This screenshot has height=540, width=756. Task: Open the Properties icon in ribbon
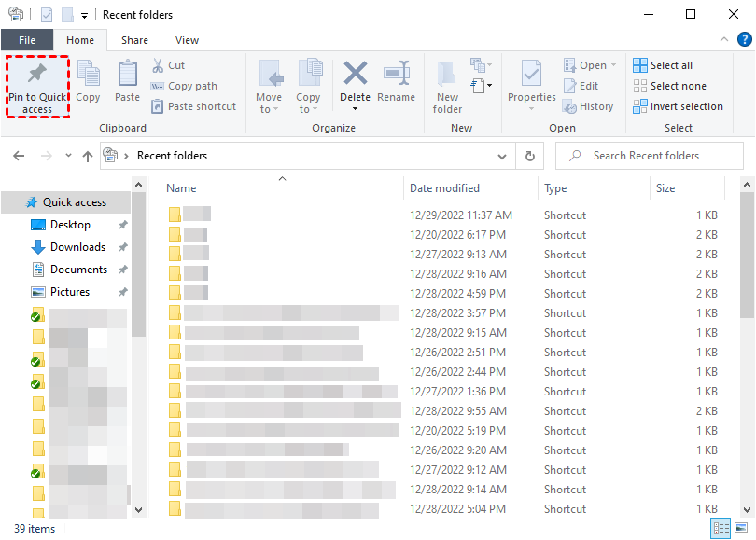point(531,75)
